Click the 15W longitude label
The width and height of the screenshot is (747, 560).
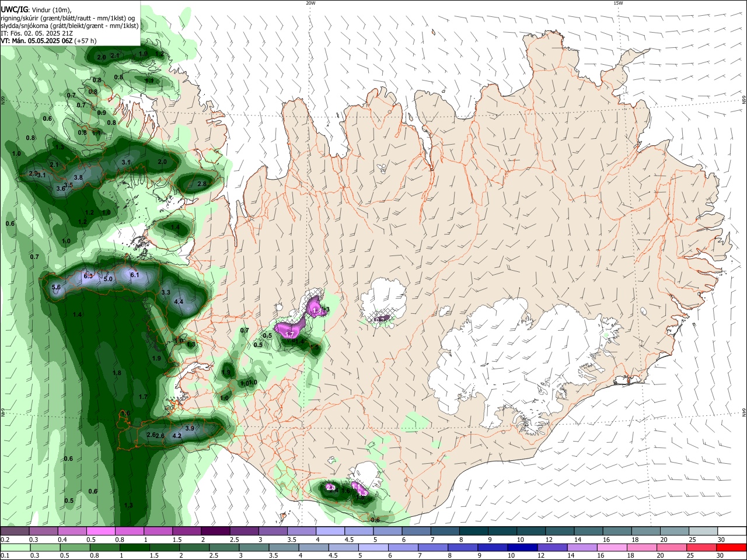(x=617, y=3)
